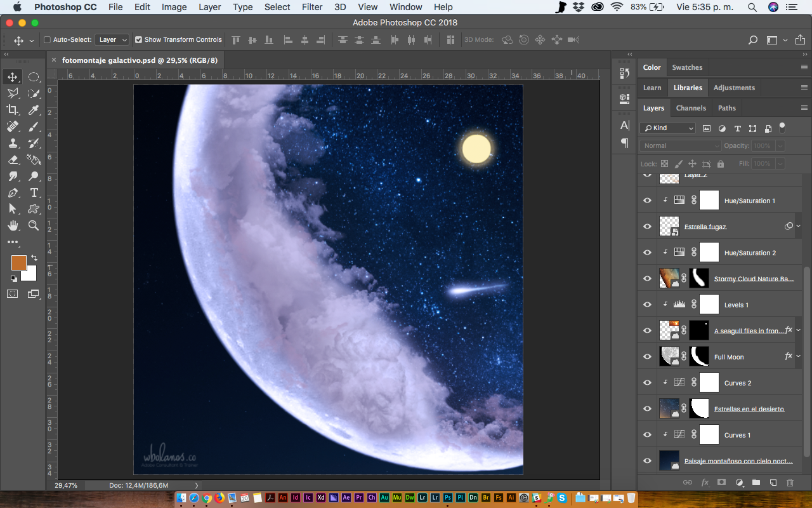Open the search icon in options bar
This screenshot has width=812, height=508.
pos(753,40)
